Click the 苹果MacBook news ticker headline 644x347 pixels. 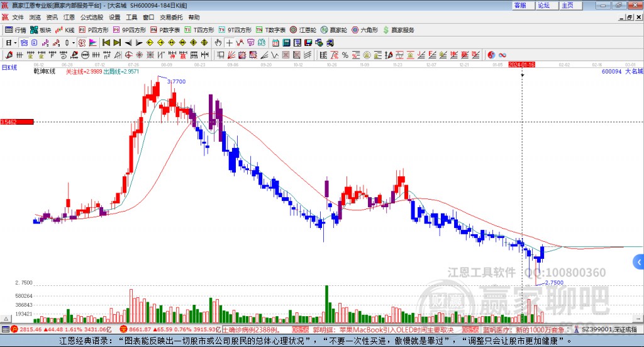click(x=383, y=330)
